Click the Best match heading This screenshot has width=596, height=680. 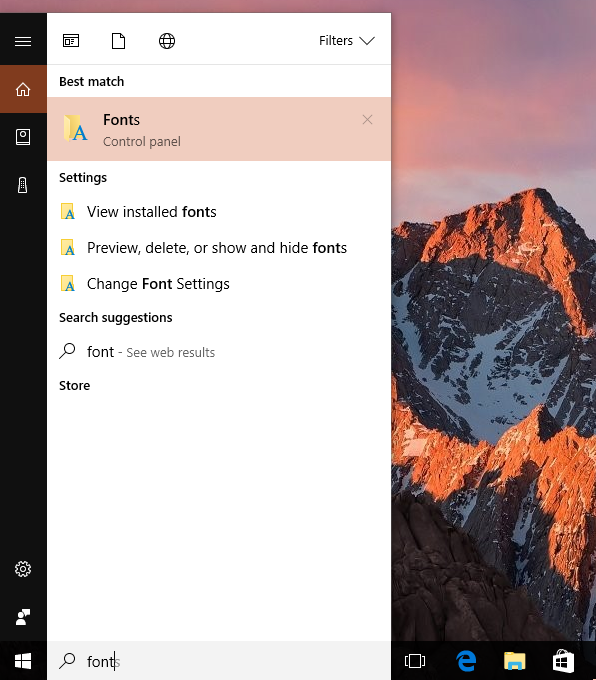(92, 82)
